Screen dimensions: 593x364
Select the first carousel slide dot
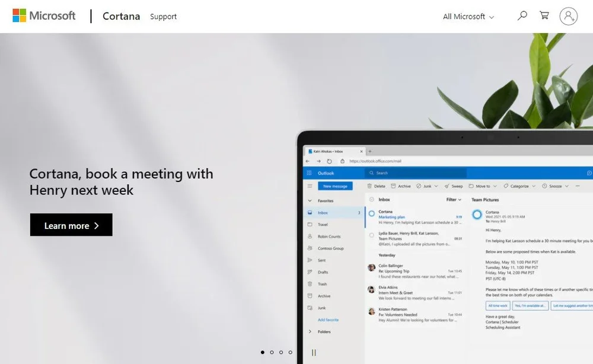point(263,352)
